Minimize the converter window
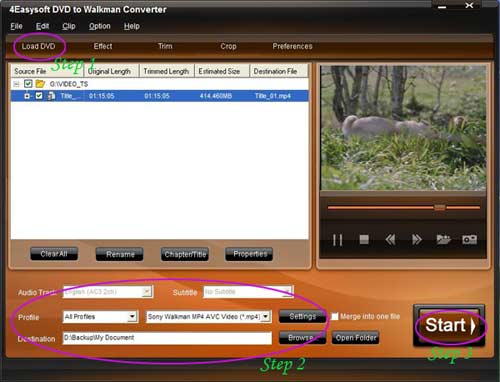The image size is (500, 382). coord(442,7)
